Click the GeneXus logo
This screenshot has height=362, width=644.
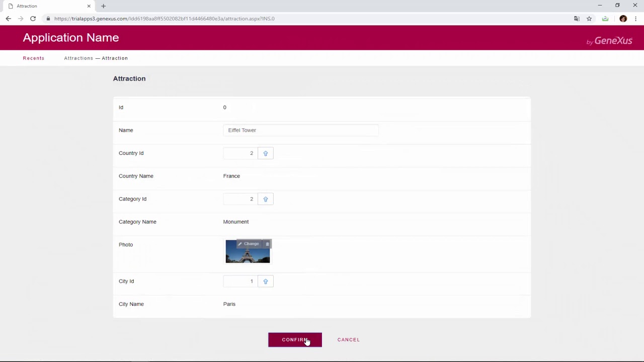(609, 41)
